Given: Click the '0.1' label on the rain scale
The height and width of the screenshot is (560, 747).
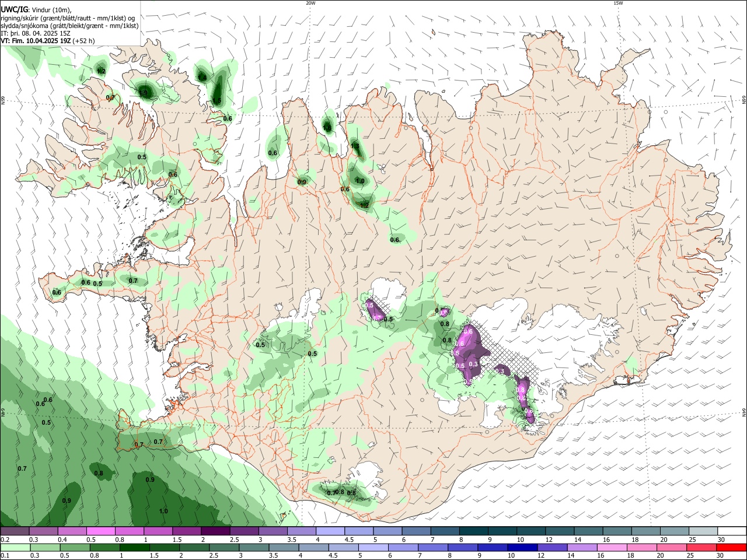Looking at the screenshot, I should coord(5,555).
